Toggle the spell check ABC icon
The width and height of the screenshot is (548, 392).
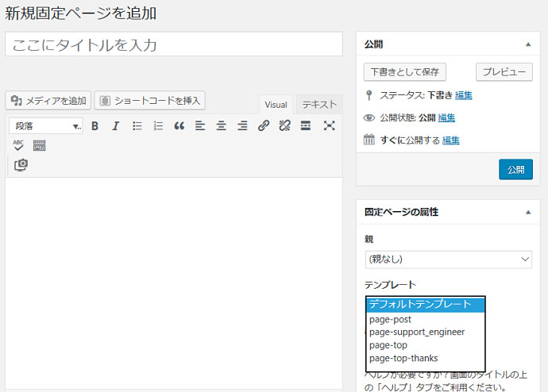[18, 145]
